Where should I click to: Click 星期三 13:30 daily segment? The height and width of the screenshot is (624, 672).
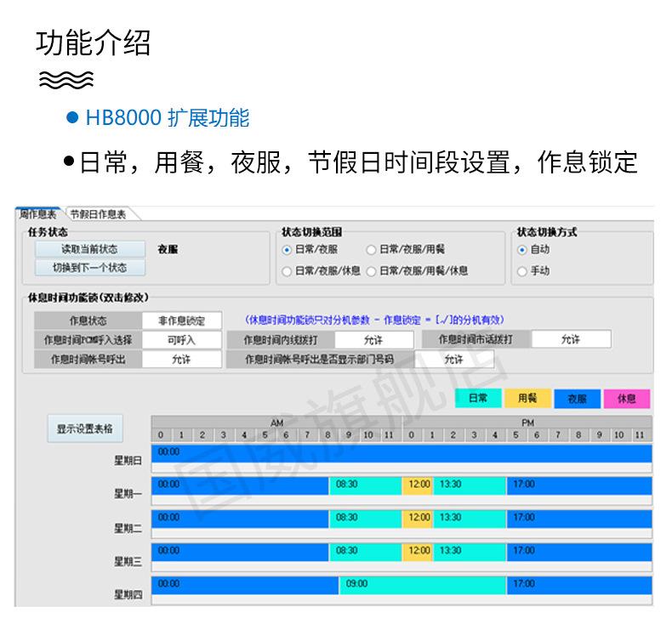tap(470, 553)
